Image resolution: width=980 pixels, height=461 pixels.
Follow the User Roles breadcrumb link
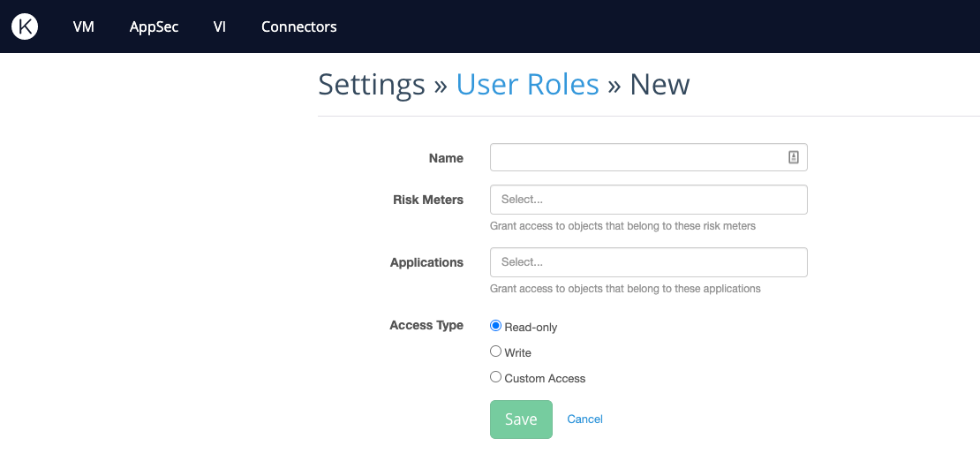[x=527, y=84]
